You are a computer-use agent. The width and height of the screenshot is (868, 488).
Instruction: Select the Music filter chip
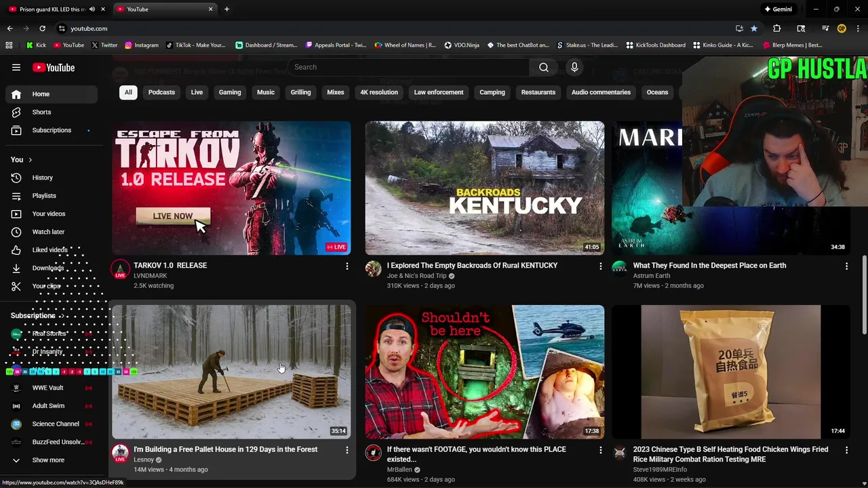pos(266,92)
